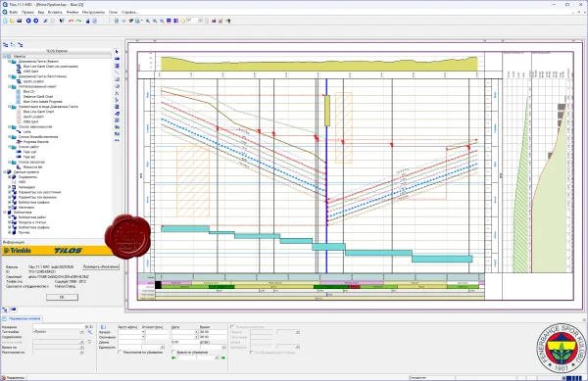The height and width of the screenshot is (381, 588).
Task: Expand the 'Календари' tree node
Action: pos(10,187)
